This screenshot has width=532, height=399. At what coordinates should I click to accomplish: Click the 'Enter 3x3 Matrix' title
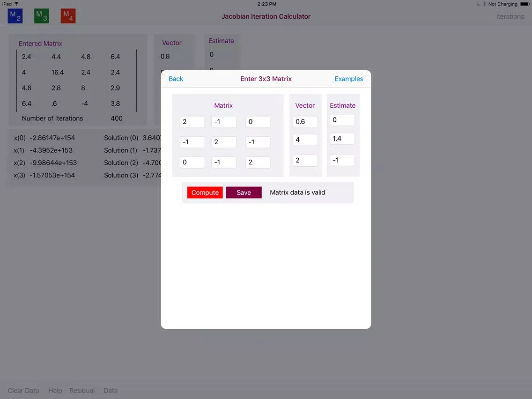pyautogui.click(x=266, y=79)
